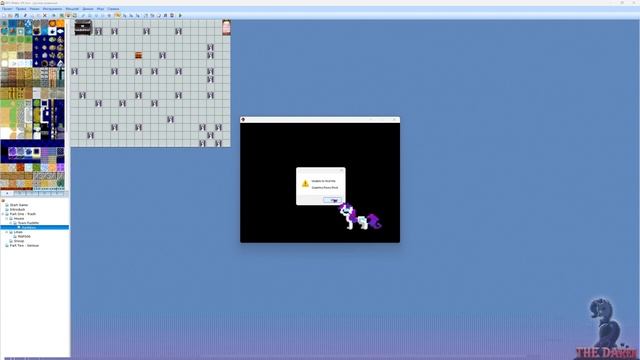Save the project with the toolbar disk icon
Image resolution: width=640 pixels, height=360 pixels.
17,16
